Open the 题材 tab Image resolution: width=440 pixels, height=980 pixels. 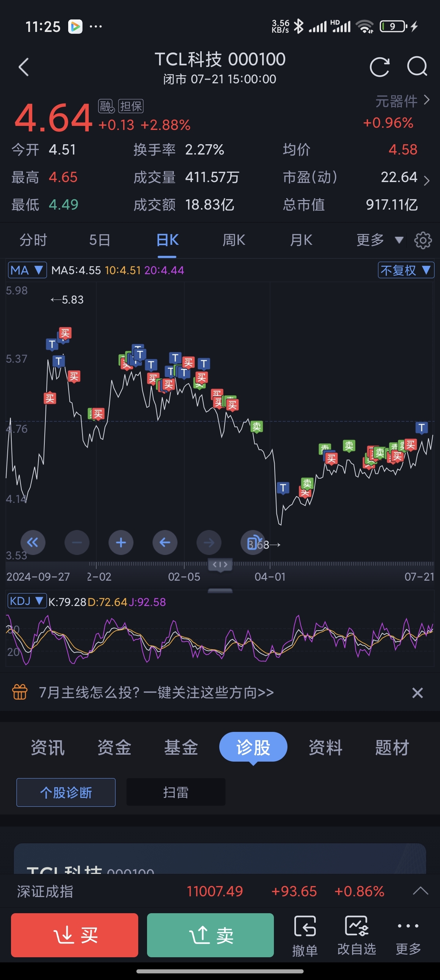[x=392, y=747]
